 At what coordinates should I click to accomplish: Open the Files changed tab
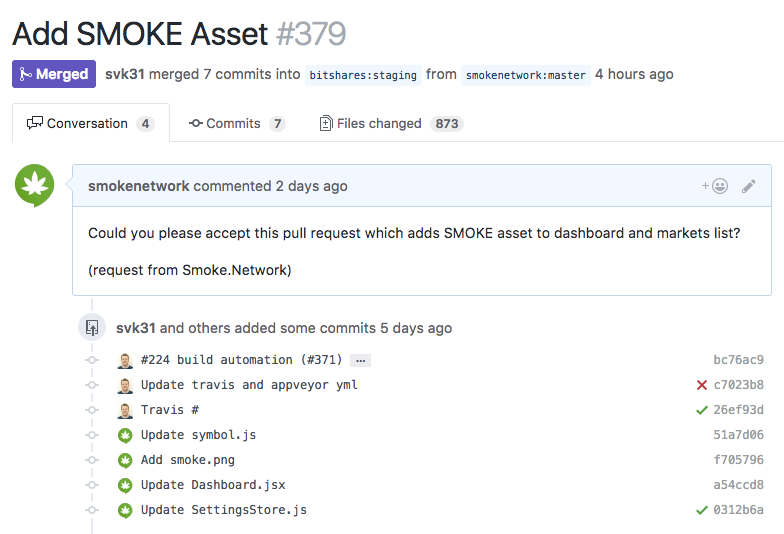tap(391, 124)
